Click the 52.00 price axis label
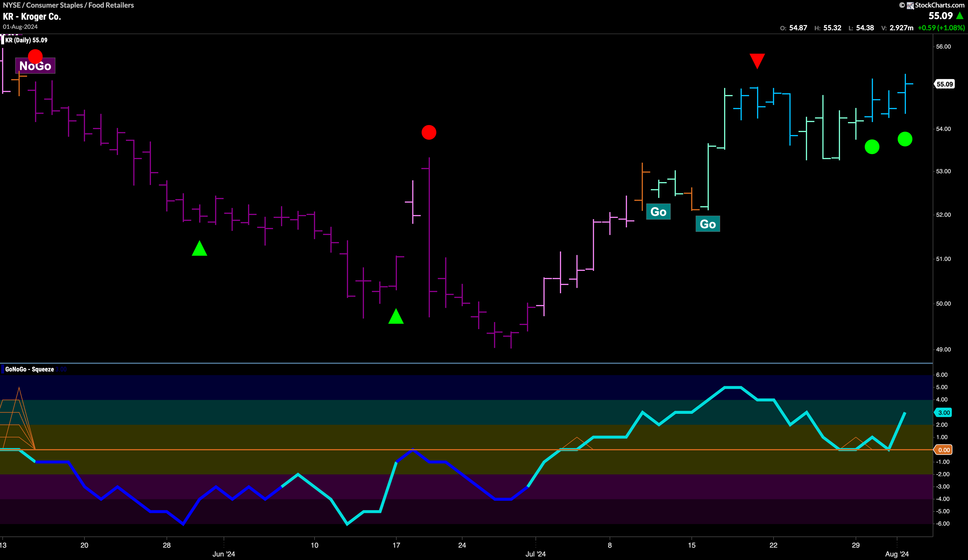The image size is (968, 560). point(943,215)
